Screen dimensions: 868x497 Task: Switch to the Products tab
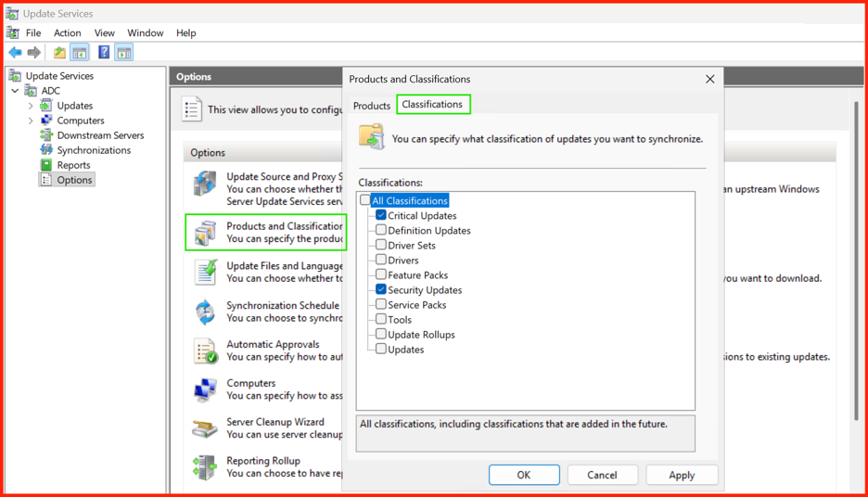[372, 106]
